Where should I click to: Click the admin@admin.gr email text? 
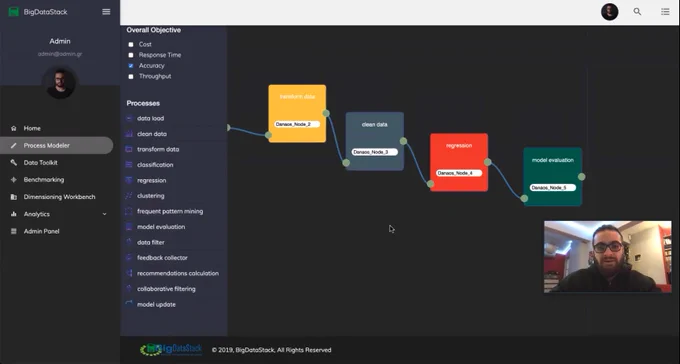(60, 54)
